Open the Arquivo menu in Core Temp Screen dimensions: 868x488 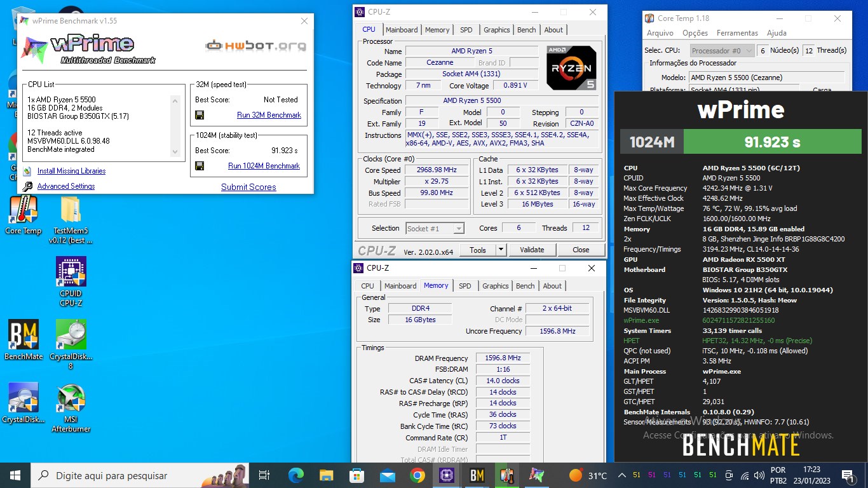tap(660, 33)
